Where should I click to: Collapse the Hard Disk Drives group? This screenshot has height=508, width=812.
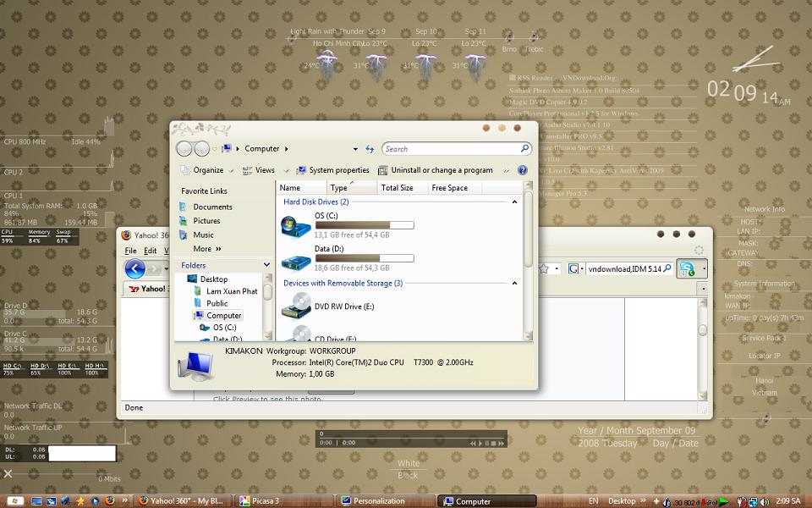[x=514, y=202]
